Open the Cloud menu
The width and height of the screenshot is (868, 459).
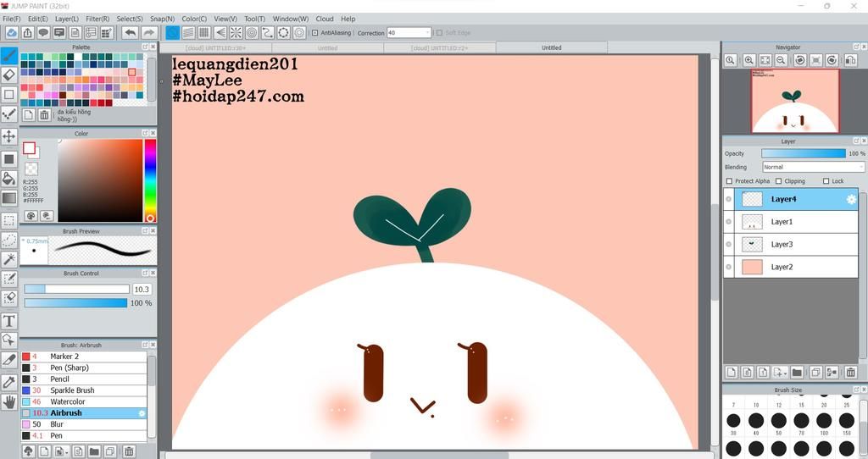(325, 19)
